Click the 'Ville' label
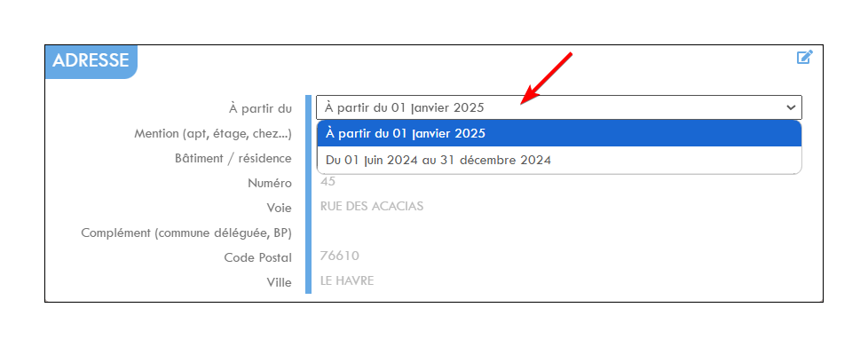Image resolution: width=868 pixels, height=347 pixels. pos(279,283)
